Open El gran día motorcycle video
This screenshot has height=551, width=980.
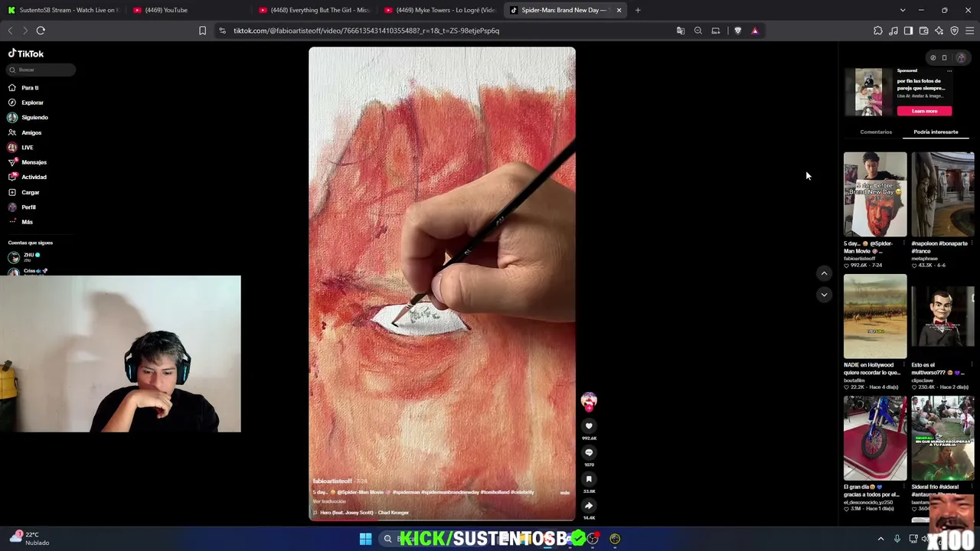click(x=875, y=439)
